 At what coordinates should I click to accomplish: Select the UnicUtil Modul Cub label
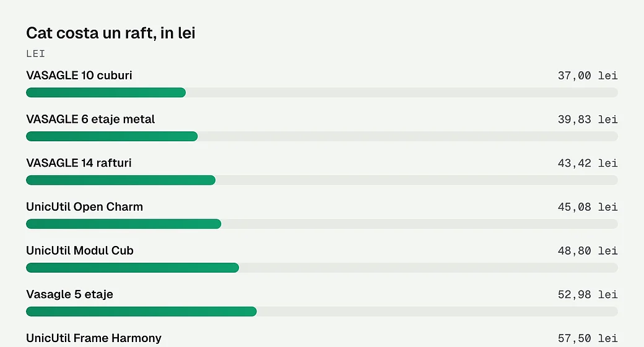[80, 250]
